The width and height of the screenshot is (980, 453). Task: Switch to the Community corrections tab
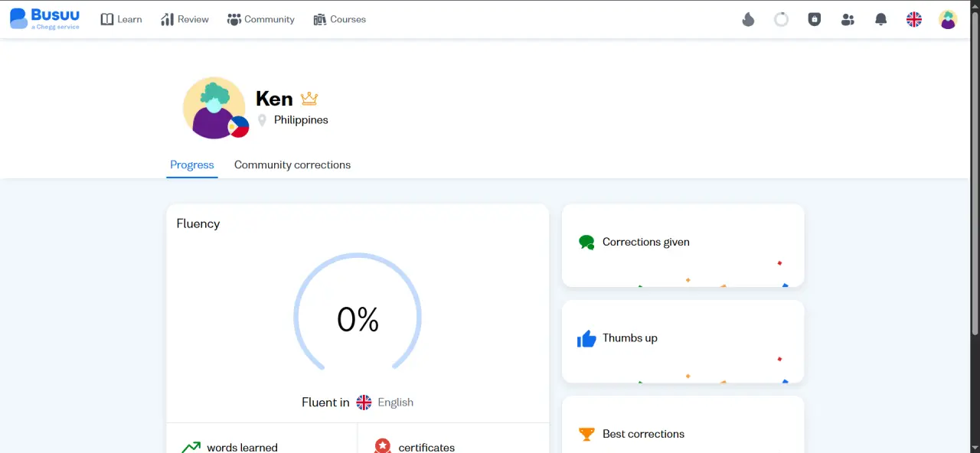coord(292,165)
